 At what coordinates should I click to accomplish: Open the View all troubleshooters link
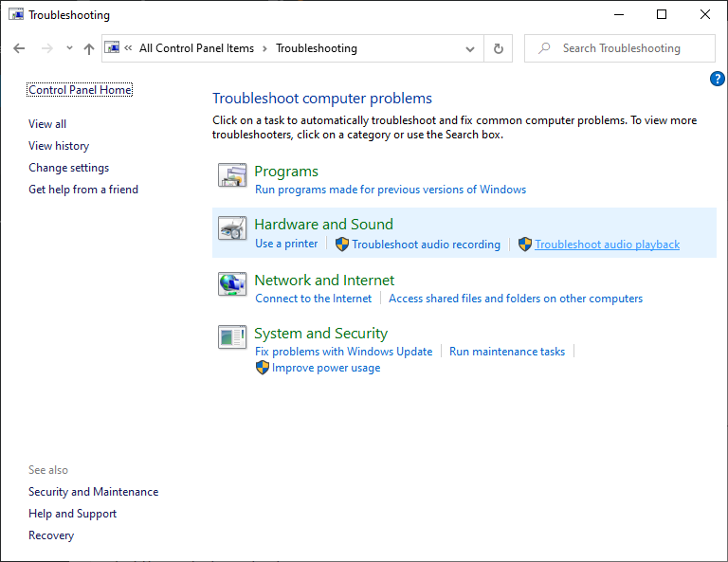(x=47, y=124)
